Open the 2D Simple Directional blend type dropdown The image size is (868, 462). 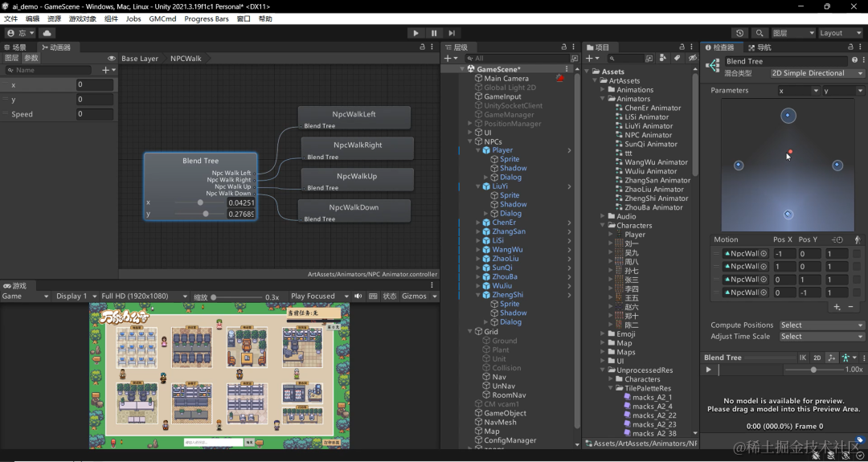tap(817, 73)
